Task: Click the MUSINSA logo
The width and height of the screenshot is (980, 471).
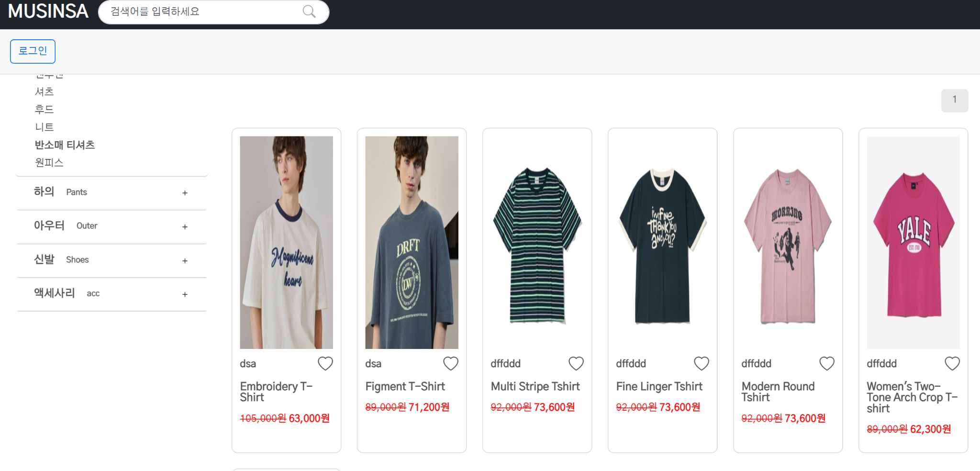Action: 48,11
